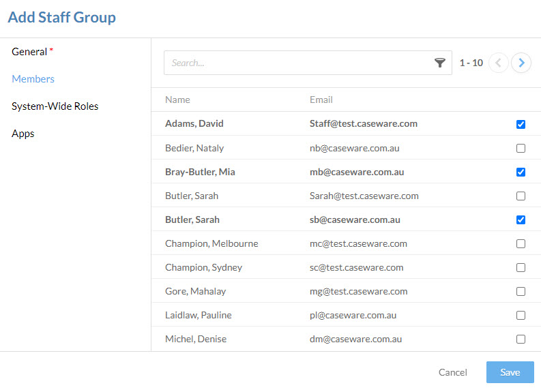Screen dimensions: 541x392
Task: Select the Members section
Action: [33, 79]
